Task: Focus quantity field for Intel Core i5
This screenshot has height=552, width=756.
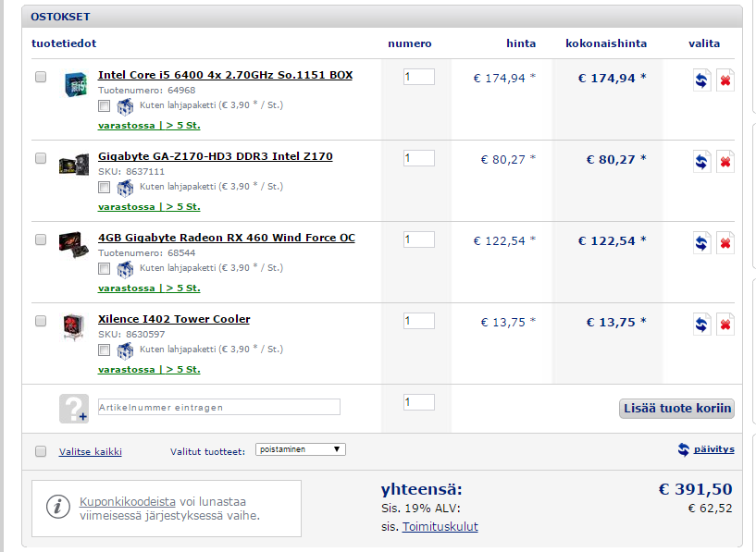Action: (419, 77)
